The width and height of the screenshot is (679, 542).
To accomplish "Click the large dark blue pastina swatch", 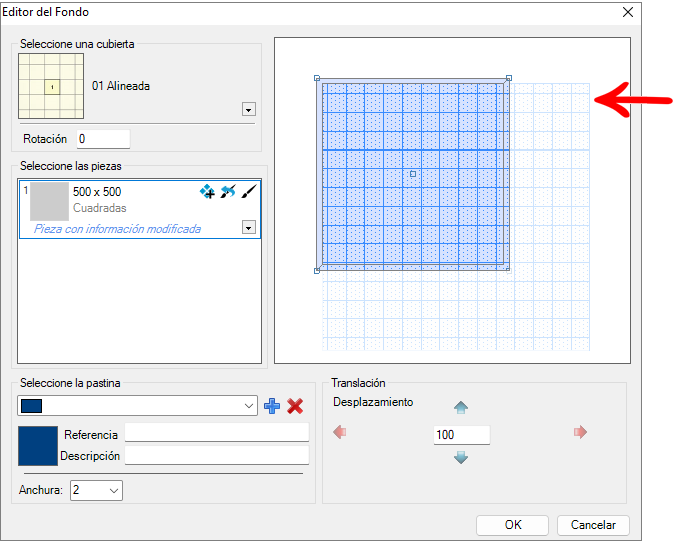I will [38, 445].
